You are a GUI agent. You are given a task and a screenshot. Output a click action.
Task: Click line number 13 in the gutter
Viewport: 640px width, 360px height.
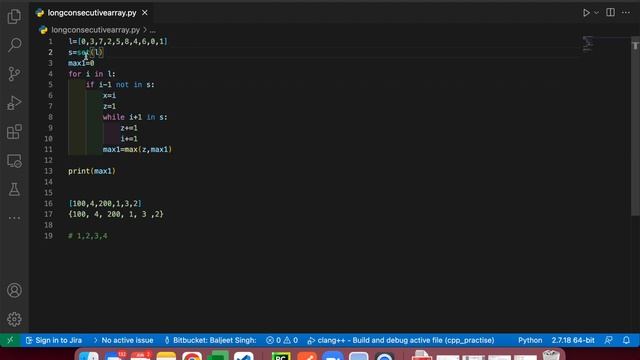tap(49, 171)
